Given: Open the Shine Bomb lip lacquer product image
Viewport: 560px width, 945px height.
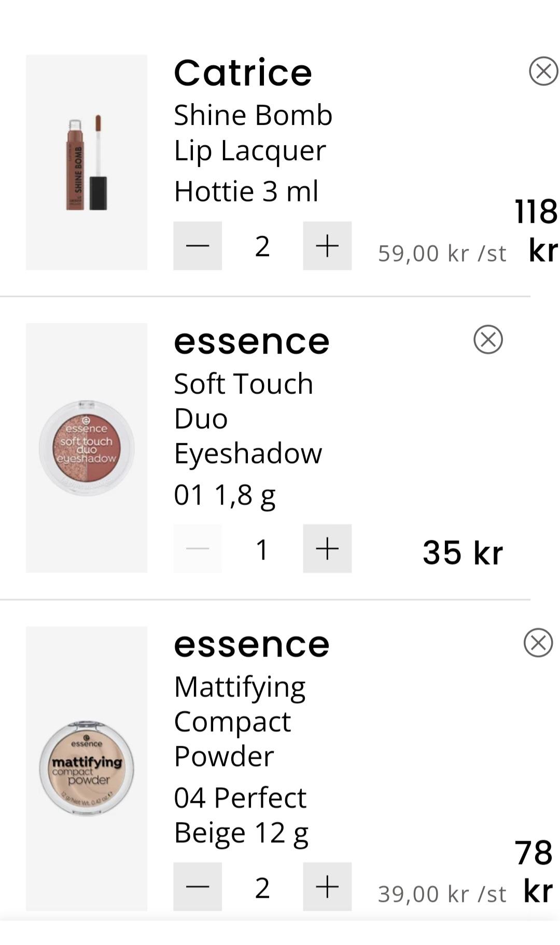Looking at the screenshot, I should pos(87,162).
